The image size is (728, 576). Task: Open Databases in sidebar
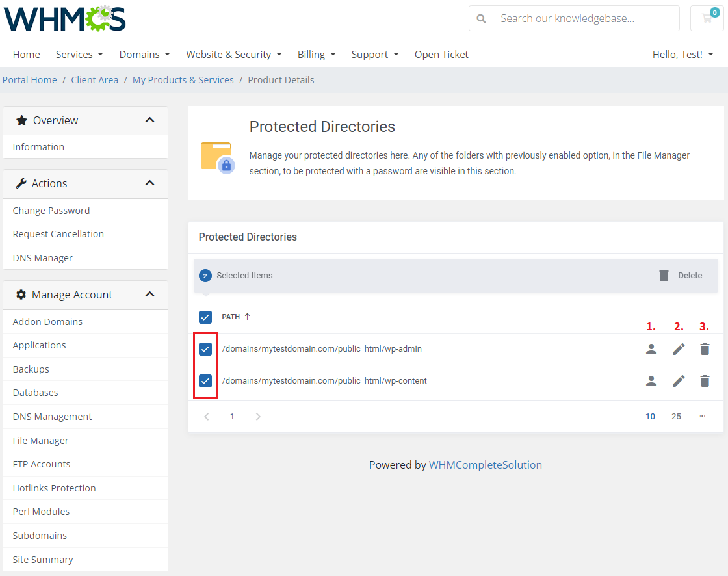coord(85,393)
